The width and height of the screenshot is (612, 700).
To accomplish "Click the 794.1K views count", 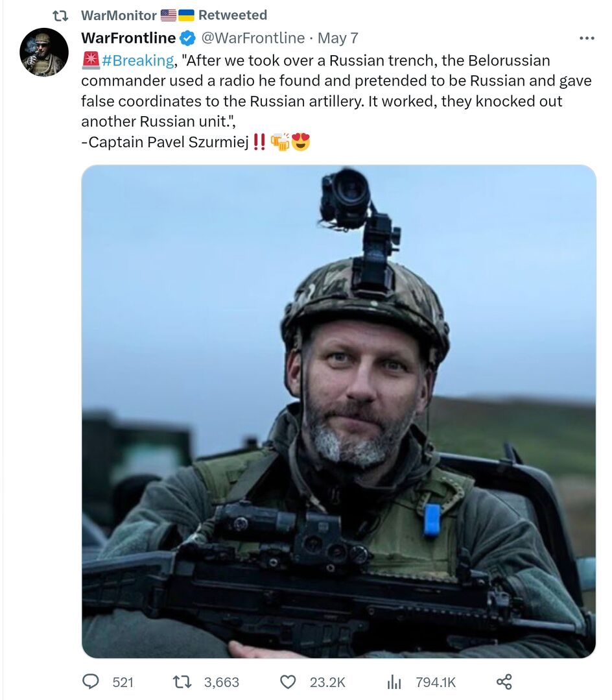I will coord(436,682).
